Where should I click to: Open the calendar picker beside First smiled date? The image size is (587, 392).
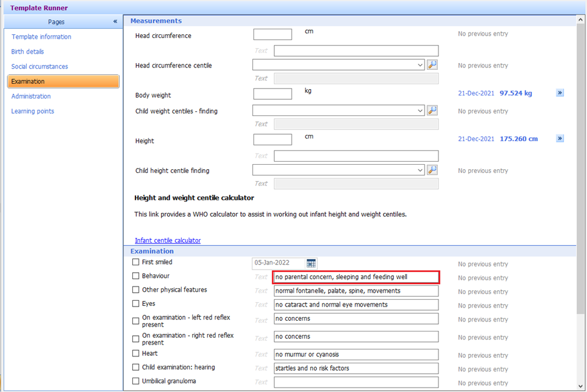point(310,263)
